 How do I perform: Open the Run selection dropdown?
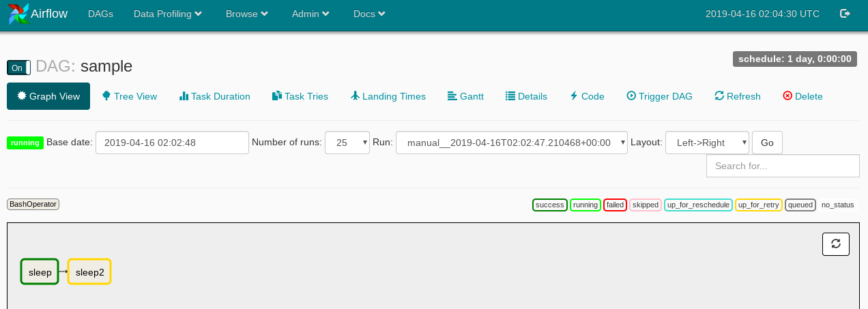pos(512,143)
